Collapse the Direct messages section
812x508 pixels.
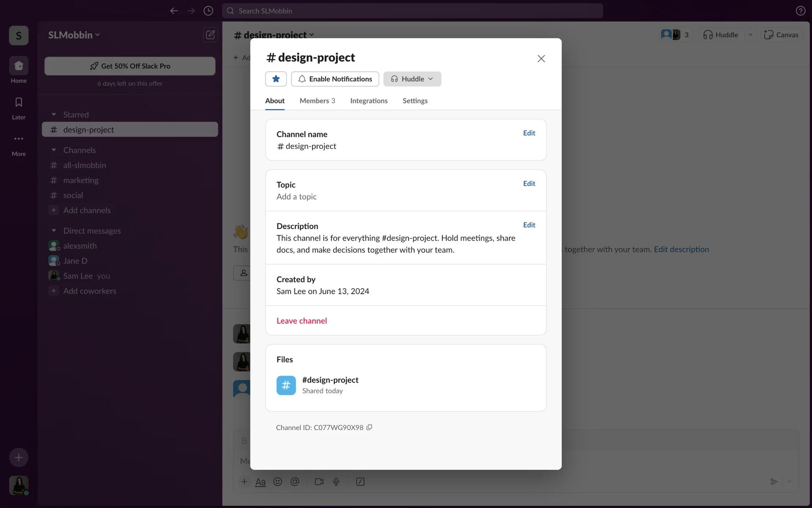(x=54, y=231)
